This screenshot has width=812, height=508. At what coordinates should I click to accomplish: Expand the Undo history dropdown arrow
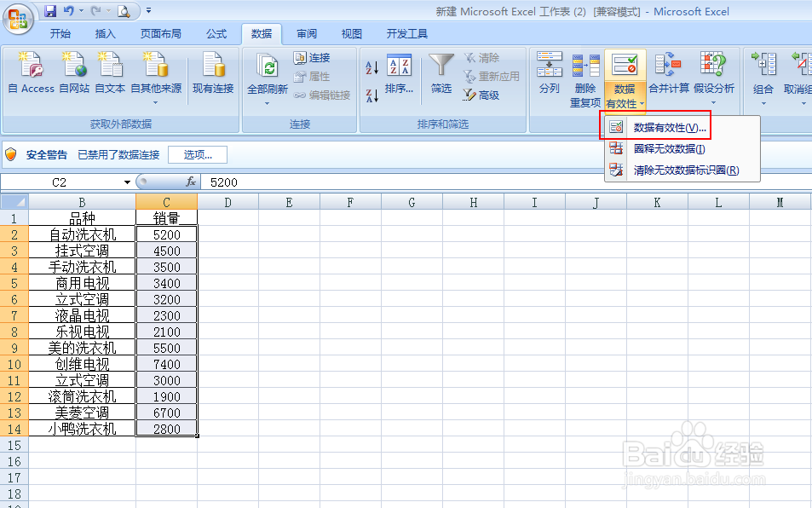(81, 11)
